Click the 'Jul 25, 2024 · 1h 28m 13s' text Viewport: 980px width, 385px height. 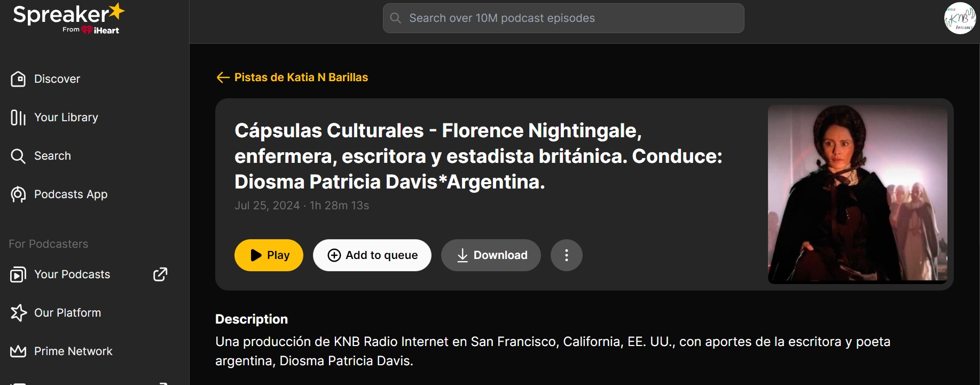click(302, 206)
